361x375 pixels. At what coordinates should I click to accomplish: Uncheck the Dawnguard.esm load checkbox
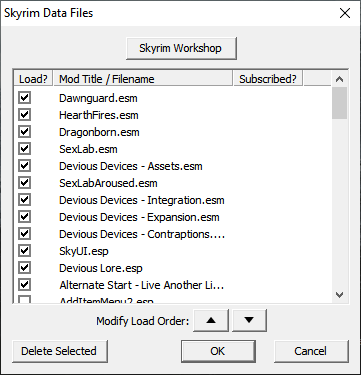(24, 98)
